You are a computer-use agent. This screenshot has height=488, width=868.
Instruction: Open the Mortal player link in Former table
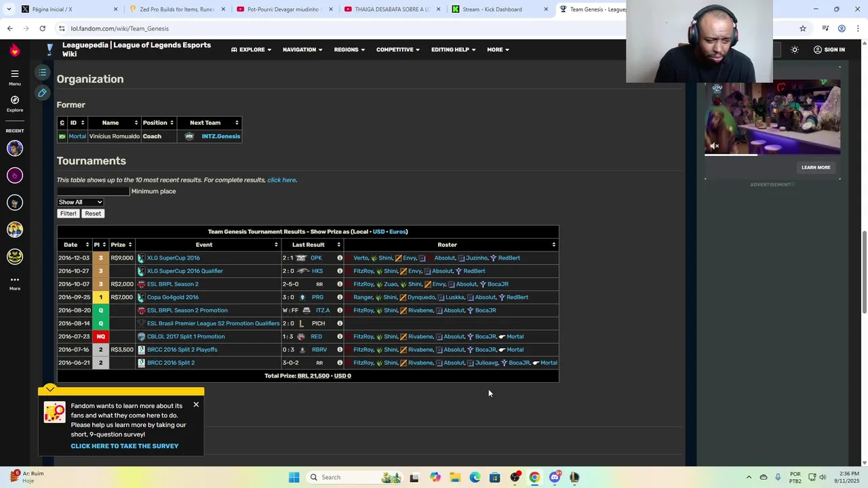point(77,136)
